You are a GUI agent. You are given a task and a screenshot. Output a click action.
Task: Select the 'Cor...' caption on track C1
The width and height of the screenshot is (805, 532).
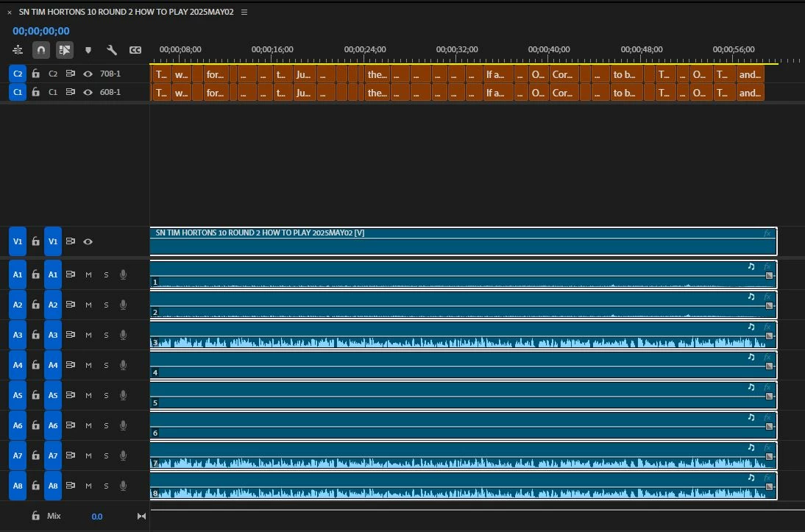pyautogui.click(x=564, y=93)
